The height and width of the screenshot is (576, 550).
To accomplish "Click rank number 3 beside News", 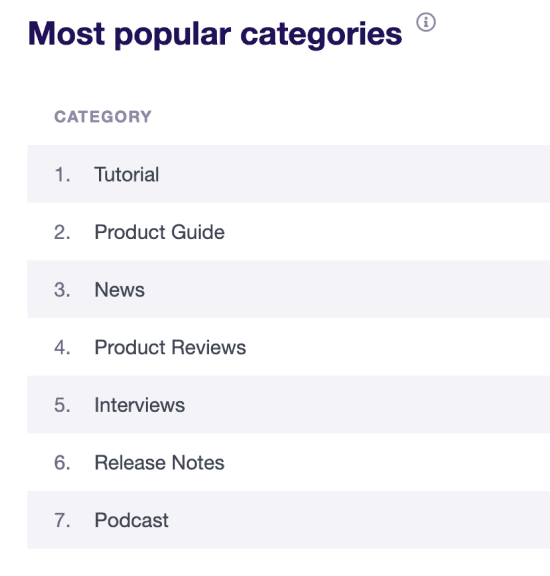I will click(x=62, y=289).
